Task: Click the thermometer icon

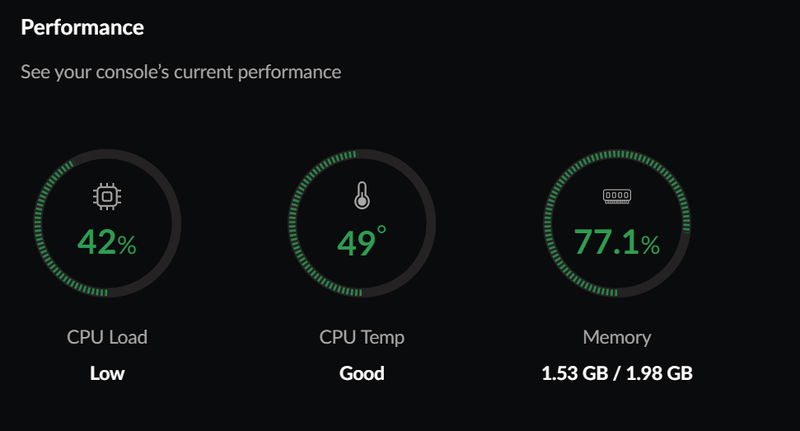Action: (362, 195)
